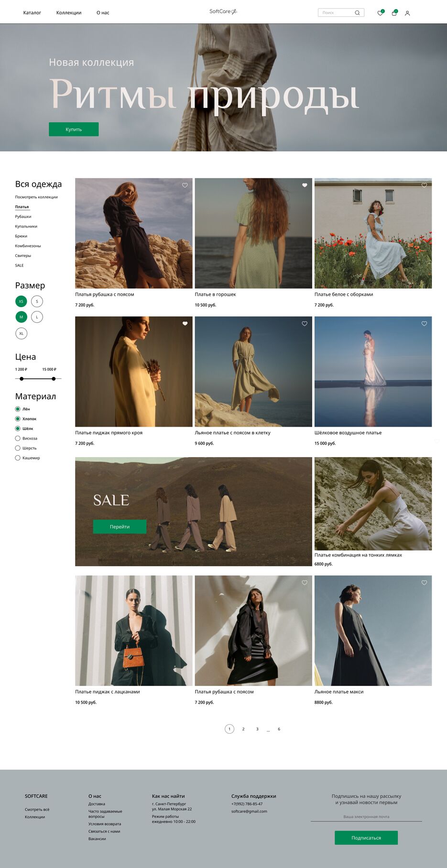Favorite the Платье в горошек product
The height and width of the screenshot is (868, 447).
click(x=305, y=185)
